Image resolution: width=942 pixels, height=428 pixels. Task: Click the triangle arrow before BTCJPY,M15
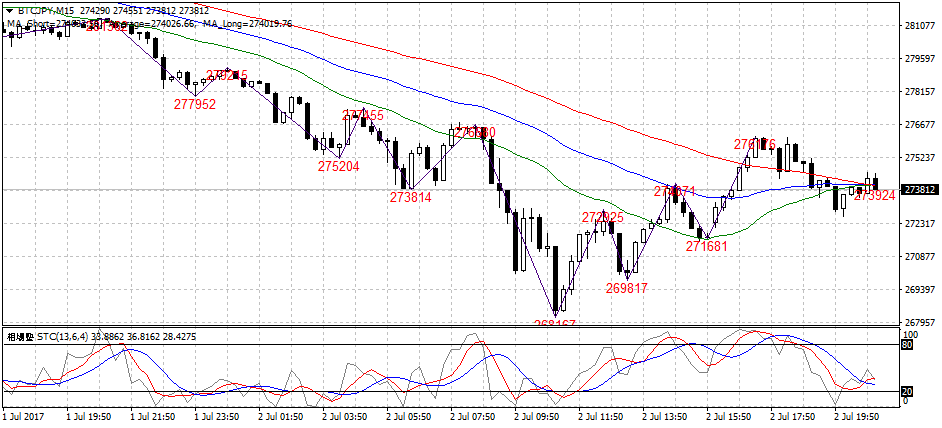click(x=10, y=9)
